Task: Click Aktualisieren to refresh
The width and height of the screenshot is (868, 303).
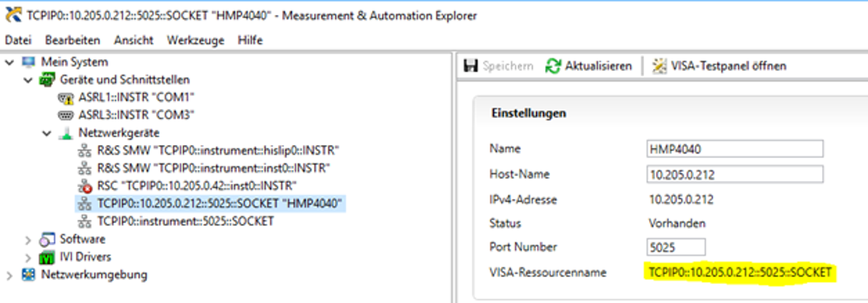Action: (598, 66)
